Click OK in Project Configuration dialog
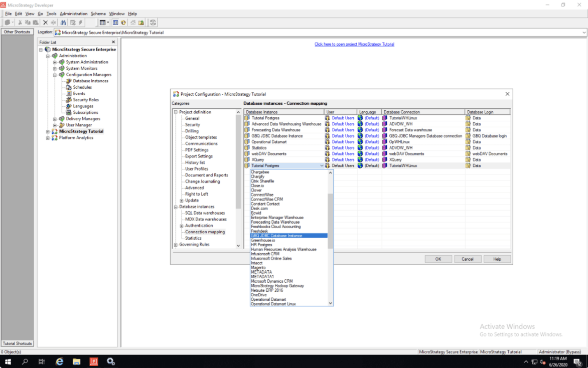The height and width of the screenshot is (368, 588). (437, 259)
